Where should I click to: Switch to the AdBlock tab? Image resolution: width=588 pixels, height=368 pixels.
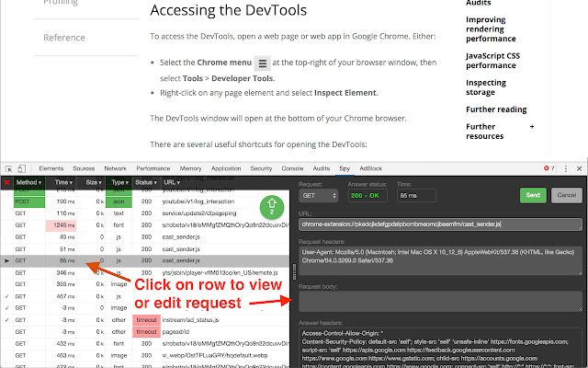pyautogui.click(x=370, y=168)
